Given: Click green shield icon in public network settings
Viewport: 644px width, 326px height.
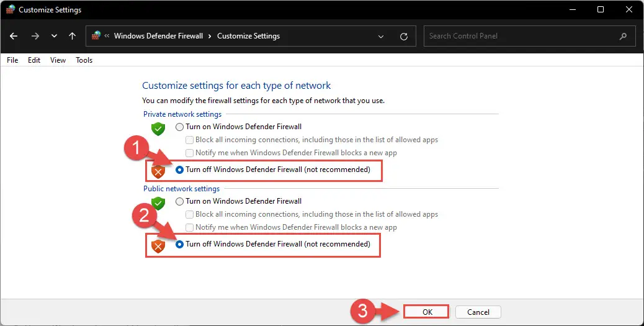Looking at the screenshot, I should click(x=158, y=203).
